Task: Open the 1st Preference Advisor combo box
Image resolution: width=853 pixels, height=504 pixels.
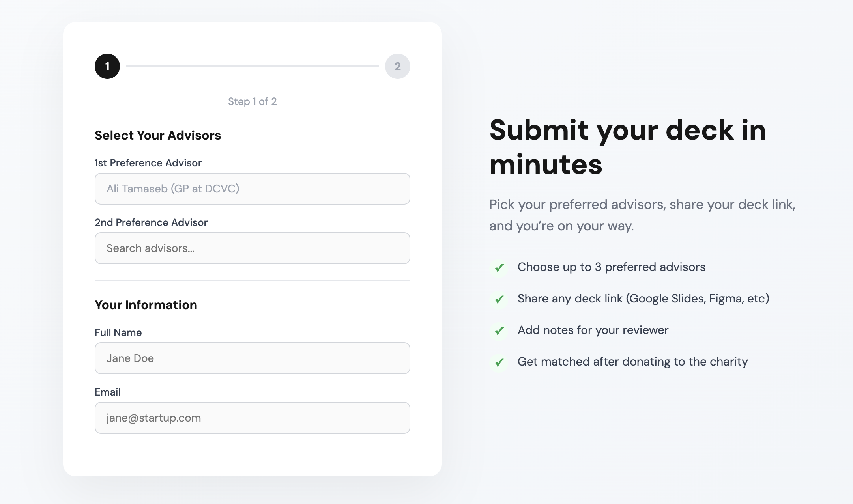Action: pos(253,189)
